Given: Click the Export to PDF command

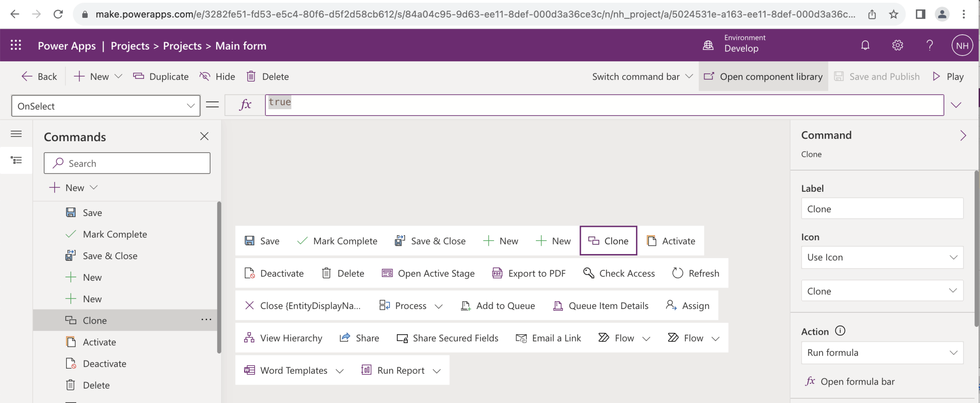Looking at the screenshot, I should pyautogui.click(x=529, y=273).
